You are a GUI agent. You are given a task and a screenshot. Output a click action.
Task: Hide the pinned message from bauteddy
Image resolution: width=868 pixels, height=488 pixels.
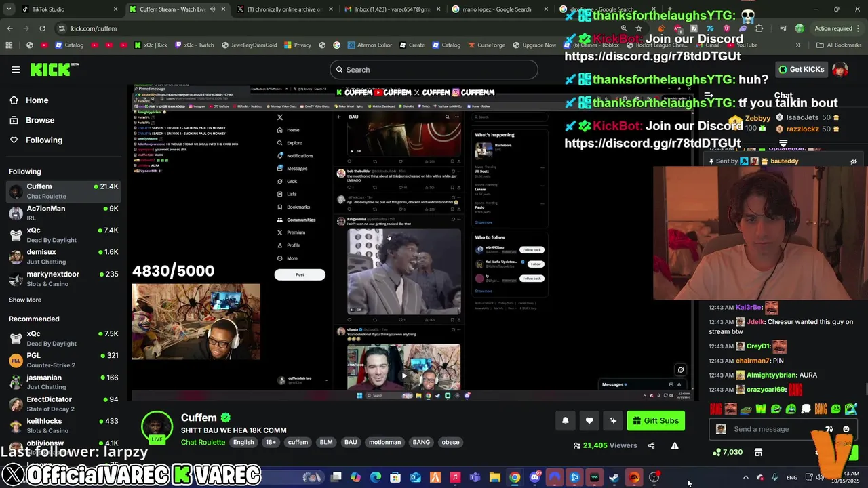click(854, 161)
